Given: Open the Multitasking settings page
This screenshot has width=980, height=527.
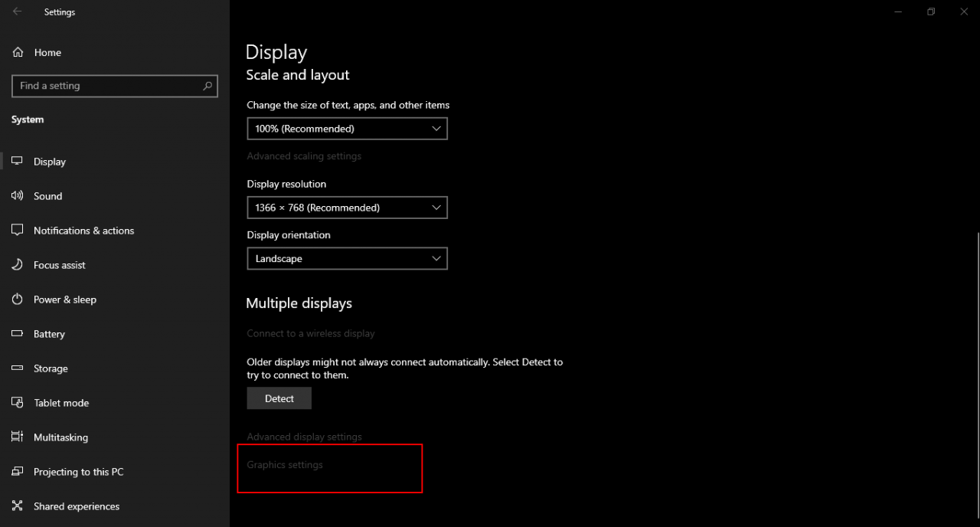Looking at the screenshot, I should click(x=60, y=437).
